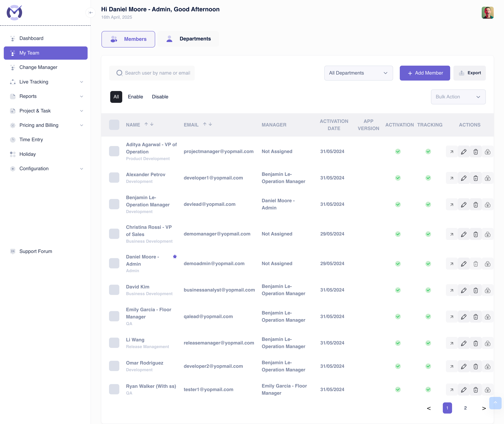This screenshot has height=424, width=504.
Task: Edit Omar Rodriguez with the pencil icon
Action: coord(464,366)
